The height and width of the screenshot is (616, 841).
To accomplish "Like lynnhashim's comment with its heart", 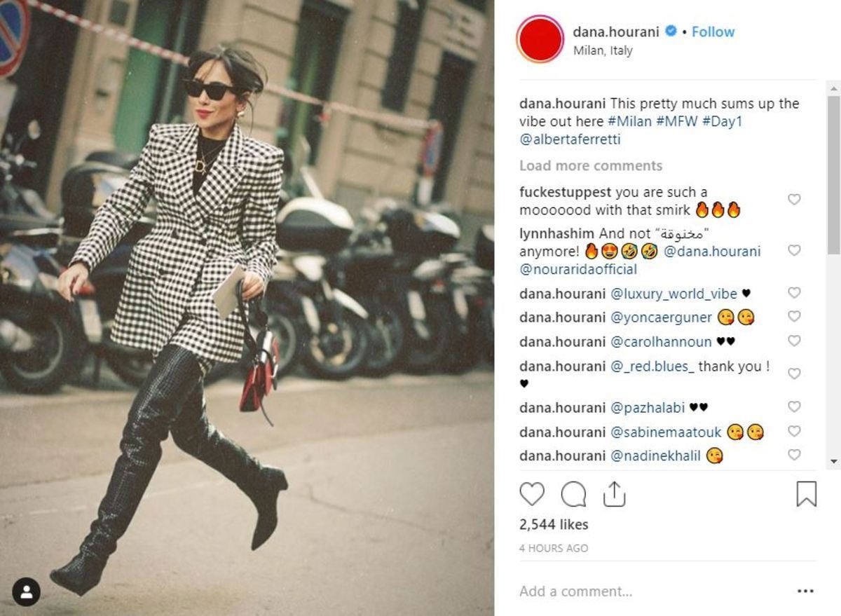I will click(794, 251).
